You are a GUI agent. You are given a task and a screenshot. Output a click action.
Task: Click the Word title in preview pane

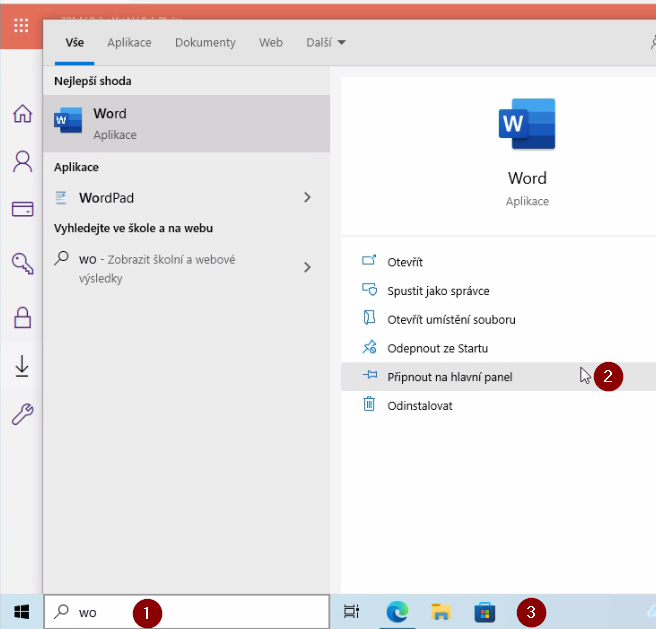tap(527, 178)
